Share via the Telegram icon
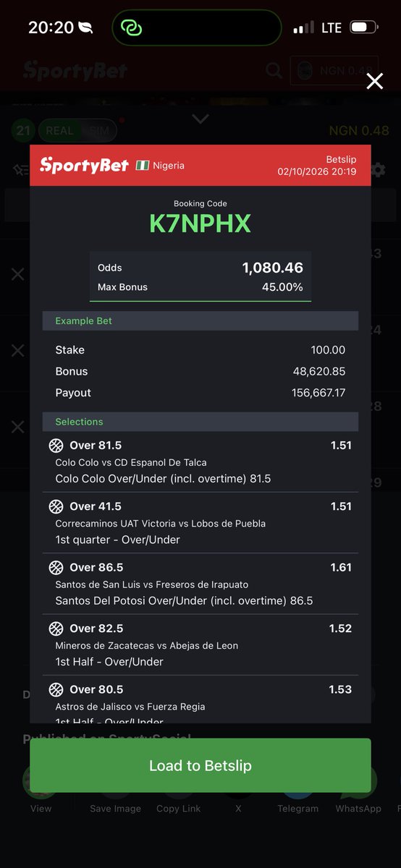The width and height of the screenshot is (401, 868). [297, 781]
